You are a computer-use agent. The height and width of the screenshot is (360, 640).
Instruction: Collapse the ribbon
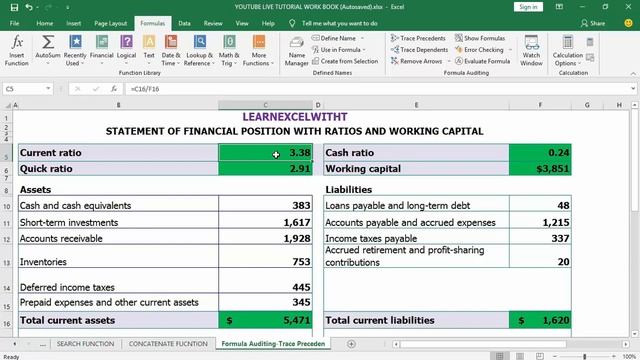point(633,73)
